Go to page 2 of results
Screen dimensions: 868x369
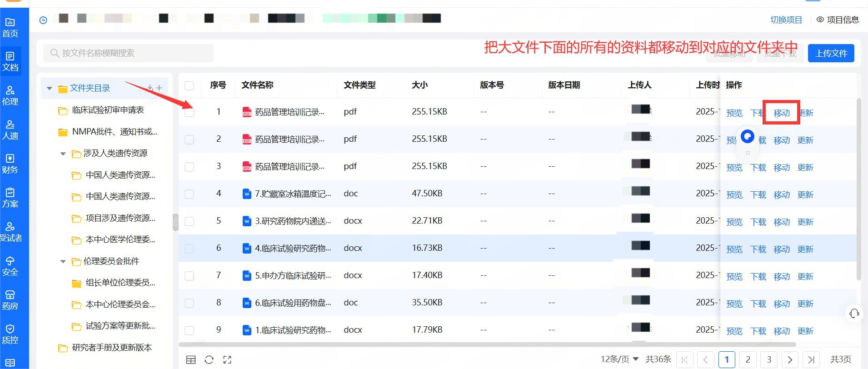[x=748, y=359]
